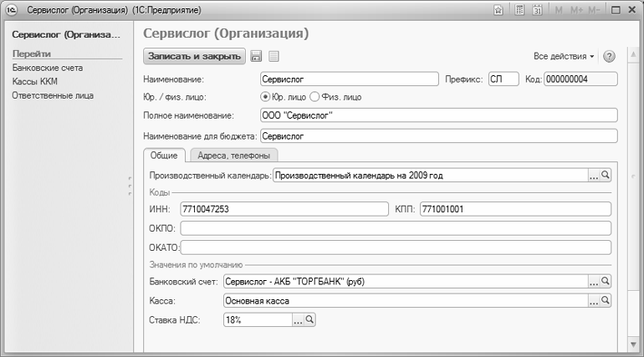Open the help question-mark icon
This screenshot has height=357, width=644.
609,56
